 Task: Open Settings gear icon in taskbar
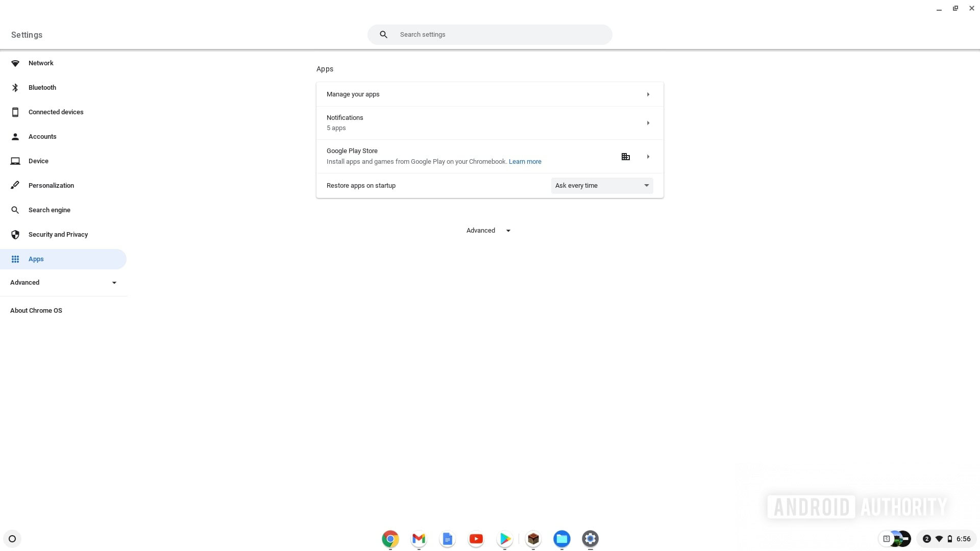pos(590,538)
